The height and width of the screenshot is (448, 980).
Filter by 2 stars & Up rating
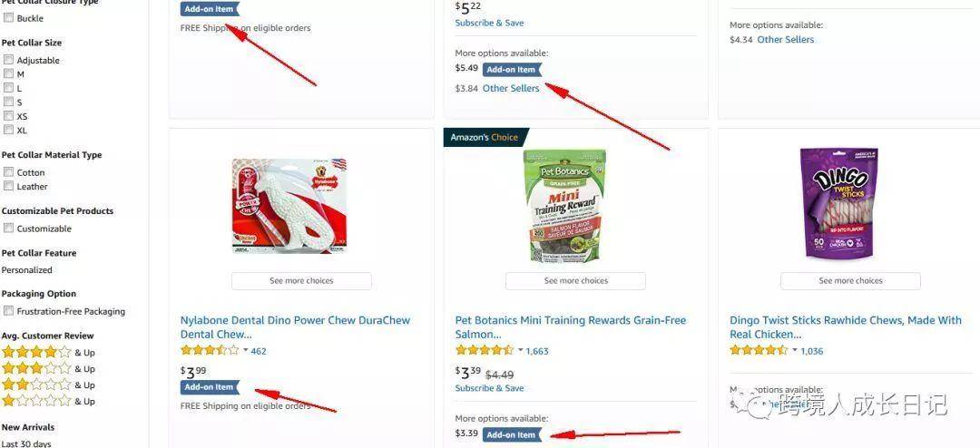point(48,385)
